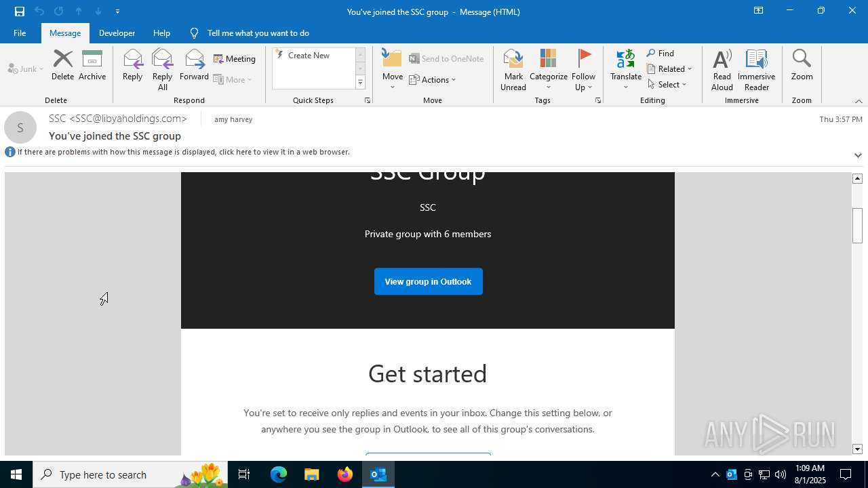868x488 pixels.
Task: Go to previous item using the up arrow
Action: click(79, 12)
